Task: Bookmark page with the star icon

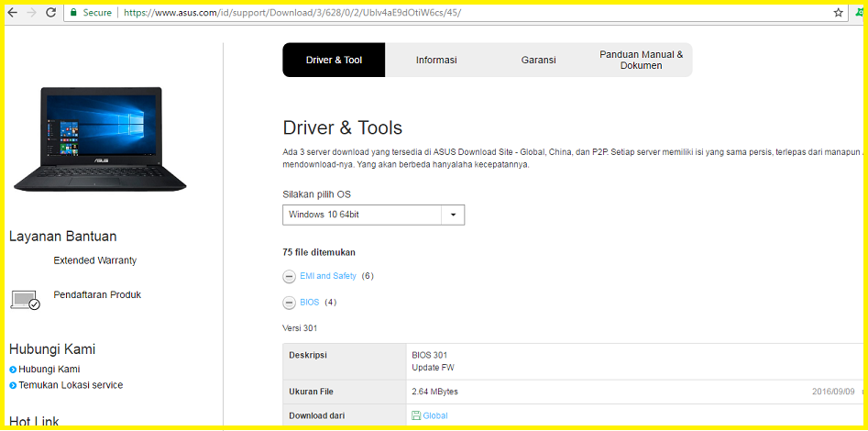Action: click(x=838, y=12)
